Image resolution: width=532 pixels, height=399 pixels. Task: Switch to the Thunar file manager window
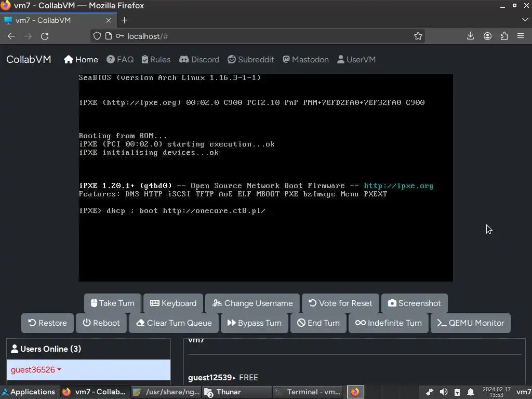[237, 392]
